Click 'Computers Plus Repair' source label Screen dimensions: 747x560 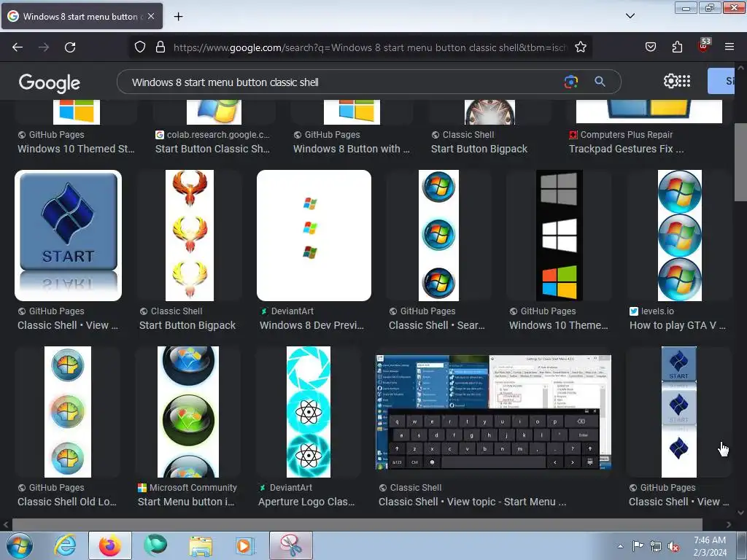click(627, 135)
